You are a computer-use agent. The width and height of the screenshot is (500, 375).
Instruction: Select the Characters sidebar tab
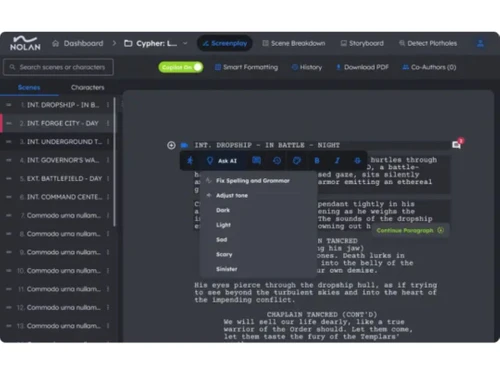88,87
